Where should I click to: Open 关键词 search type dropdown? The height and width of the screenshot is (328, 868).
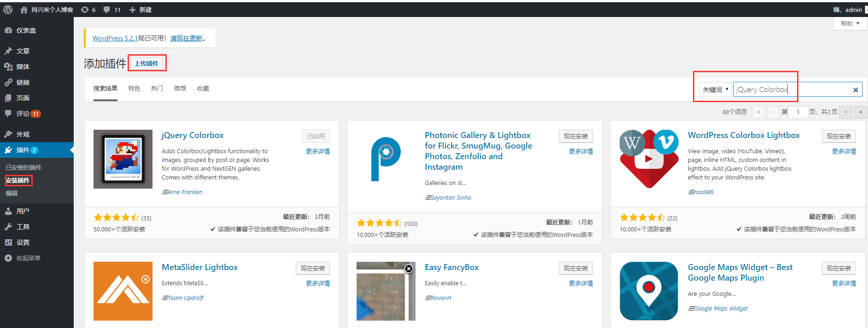715,90
